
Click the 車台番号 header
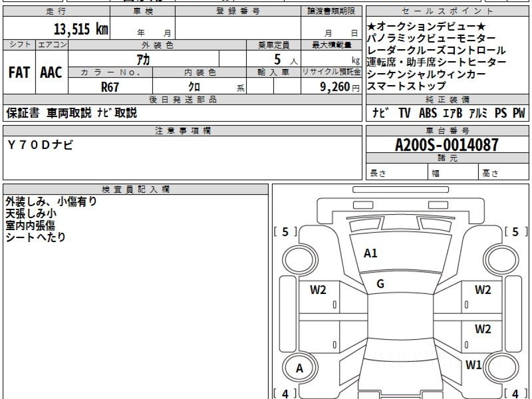[x=447, y=131]
